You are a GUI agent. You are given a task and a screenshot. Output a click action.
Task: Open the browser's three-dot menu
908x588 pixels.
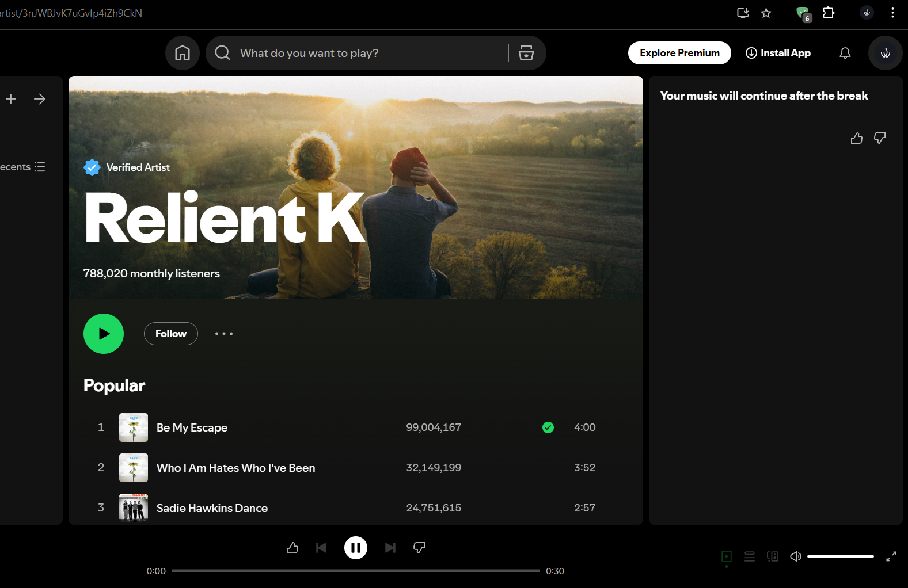tap(892, 13)
